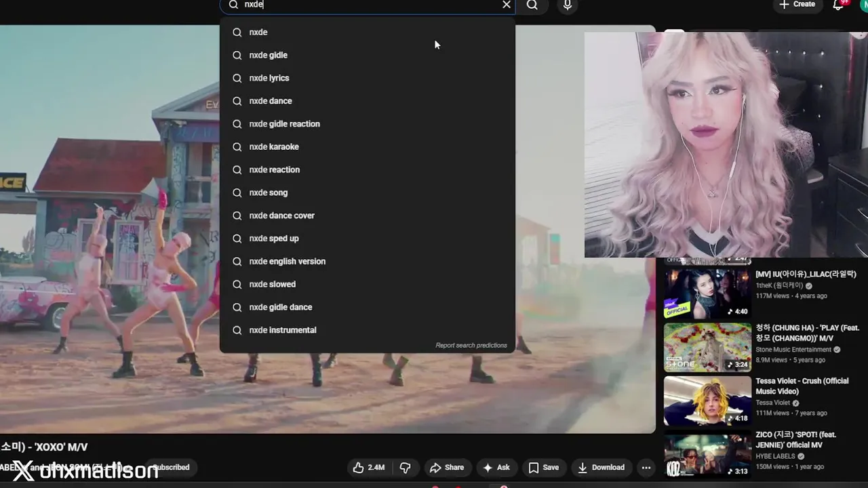Image resolution: width=868 pixels, height=488 pixels.
Task: Open 'ZICO SPOT! (feat. JENNIE)' title link
Action: (x=796, y=440)
